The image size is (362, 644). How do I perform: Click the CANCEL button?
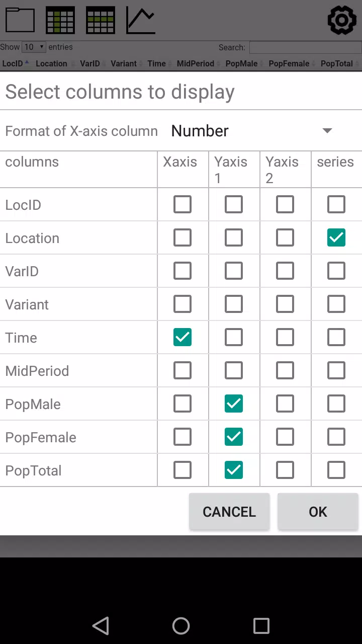(229, 512)
